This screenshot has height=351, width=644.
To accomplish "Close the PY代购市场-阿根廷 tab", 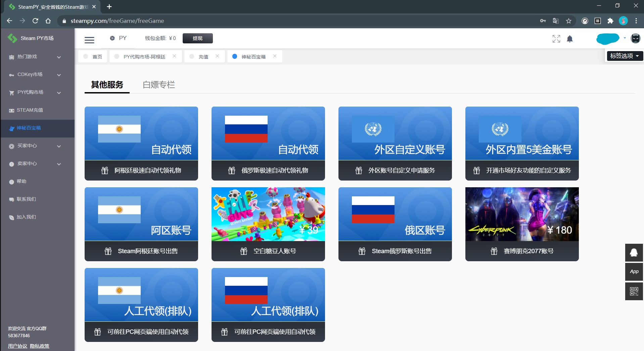I will 175,56.
